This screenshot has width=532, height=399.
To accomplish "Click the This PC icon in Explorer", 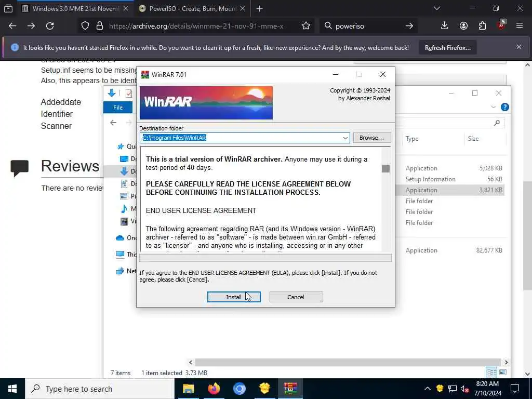I will coord(120,255).
